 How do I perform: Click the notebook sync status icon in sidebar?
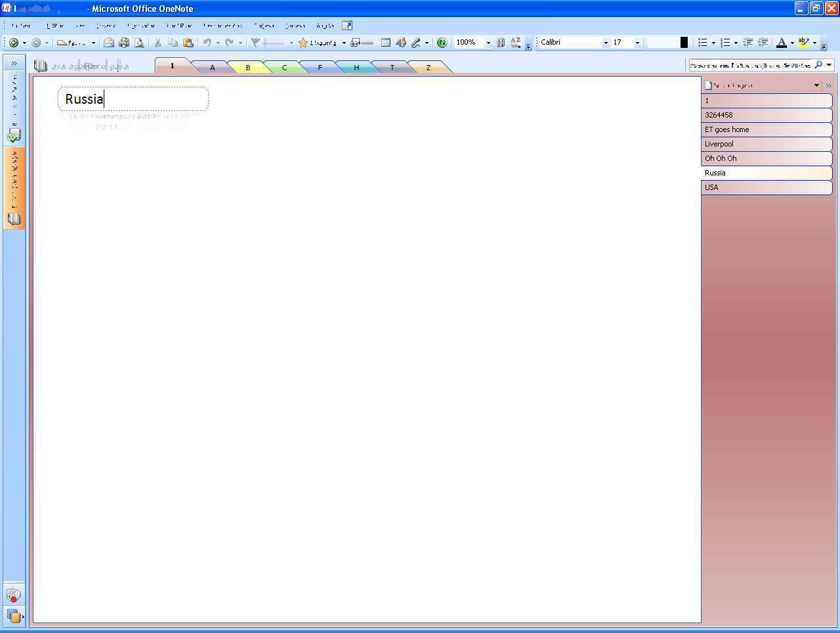point(14,135)
